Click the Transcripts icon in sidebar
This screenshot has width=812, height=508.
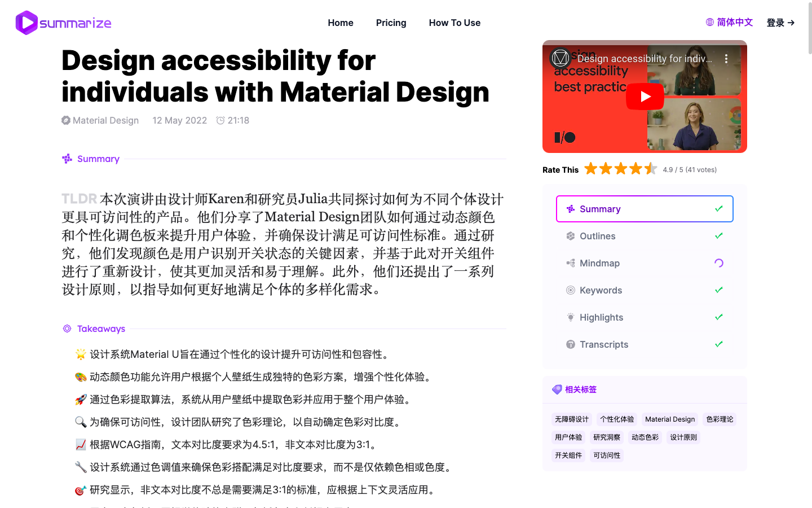tap(571, 344)
